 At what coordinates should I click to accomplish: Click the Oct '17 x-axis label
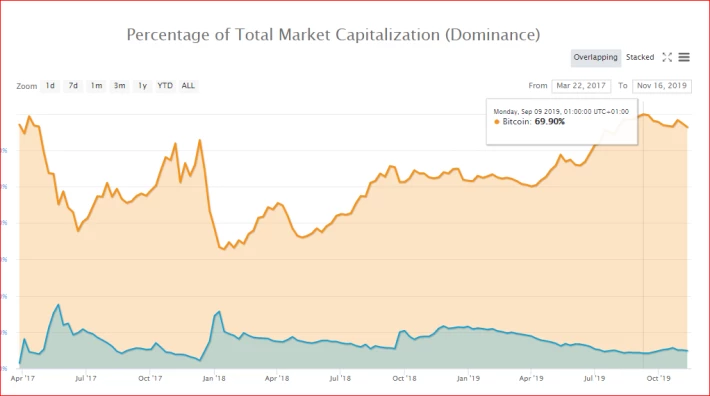coord(150,378)
